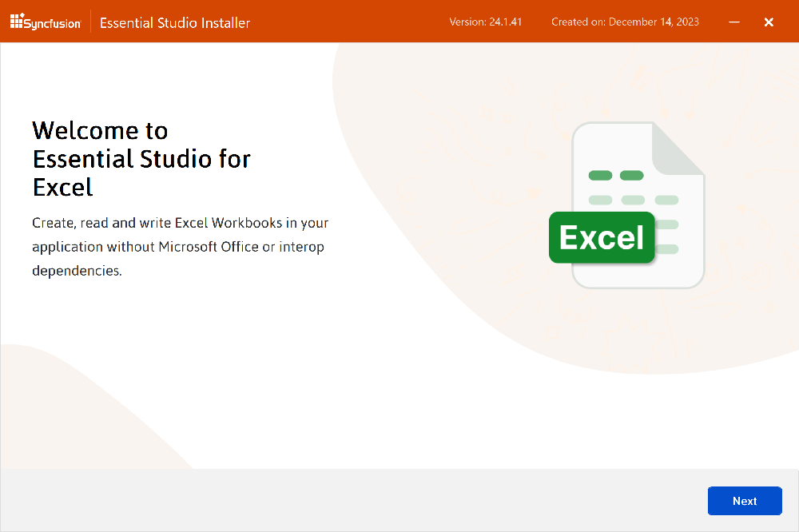Click the Created on: December 14, 2023 text
The height and width of the screenshot is (532, 799).
(625, 22)
